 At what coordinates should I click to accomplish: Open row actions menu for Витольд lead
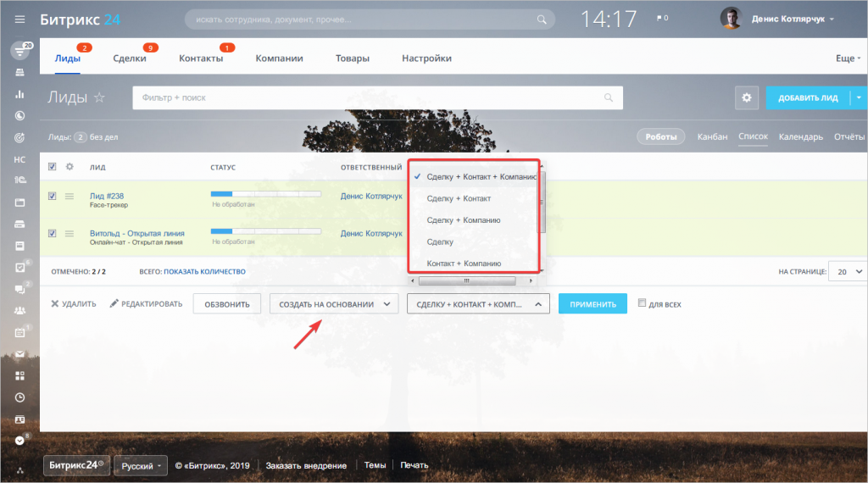(70, 234)
